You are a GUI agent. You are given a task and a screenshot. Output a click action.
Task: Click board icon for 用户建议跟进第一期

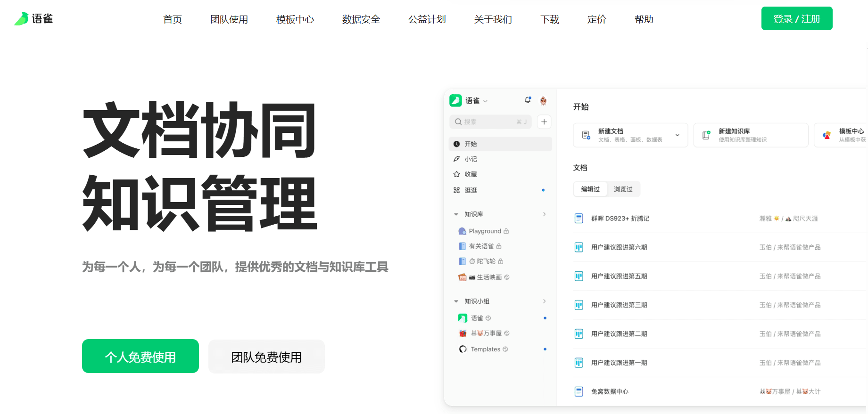(579, 363)
